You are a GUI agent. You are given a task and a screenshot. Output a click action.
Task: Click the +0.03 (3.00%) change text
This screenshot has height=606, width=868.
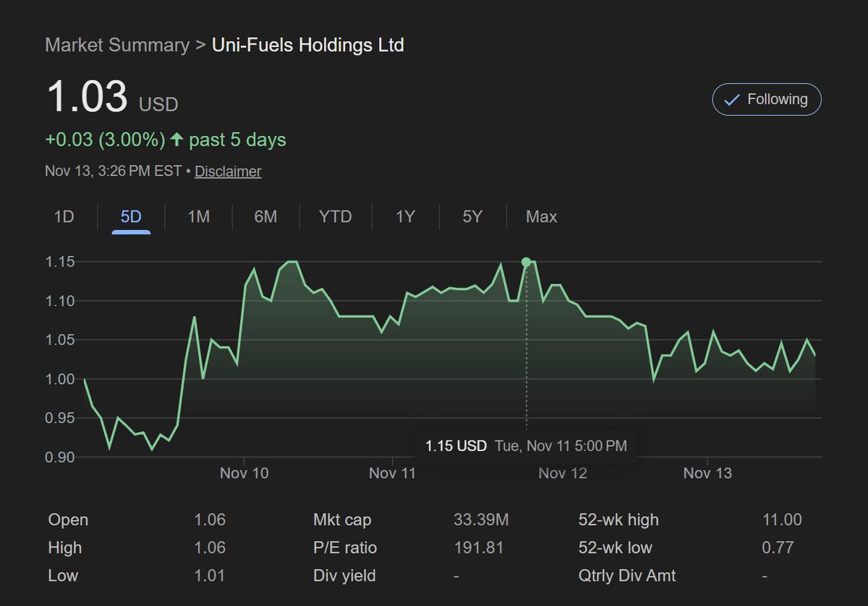click(x=106, y=140)
